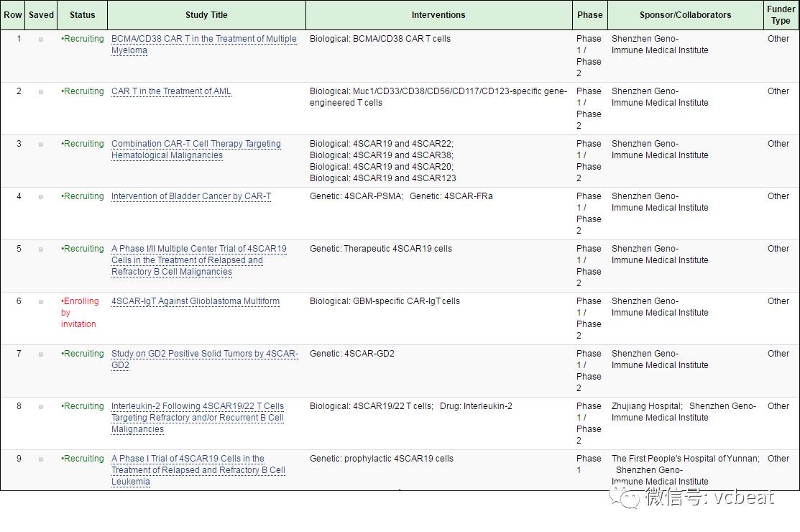
Task: Open BCMA/CD38 CAR T Multiple Myeloma study
Action: pos(203,45)
